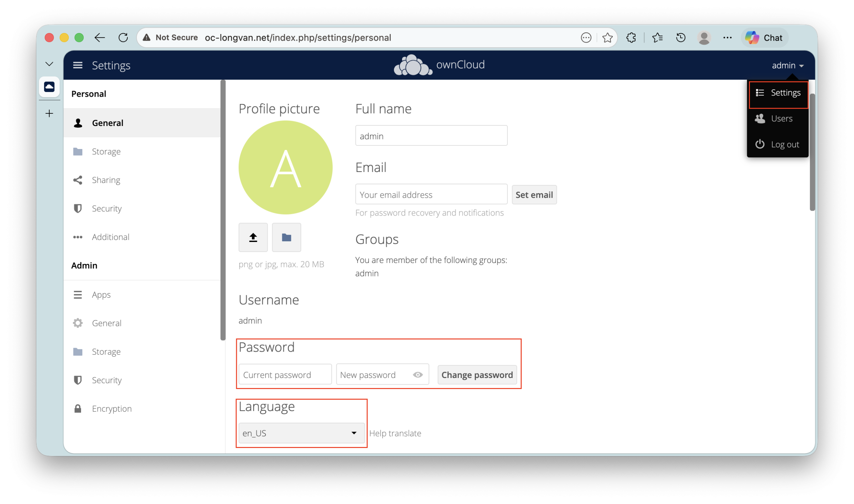Reload the page with refresh icon
Image resolution: width=854 pixels, height=504 pixels.
pos(123,38)
